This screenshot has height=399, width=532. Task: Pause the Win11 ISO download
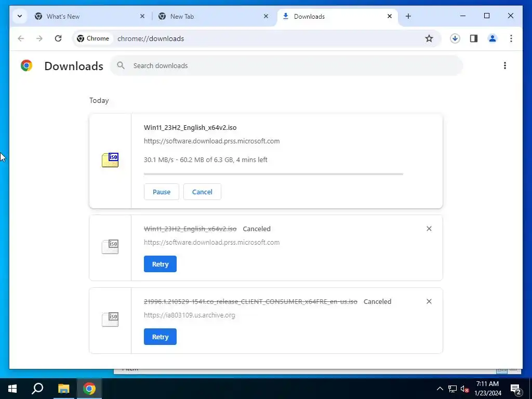click(x=162, y=192)
